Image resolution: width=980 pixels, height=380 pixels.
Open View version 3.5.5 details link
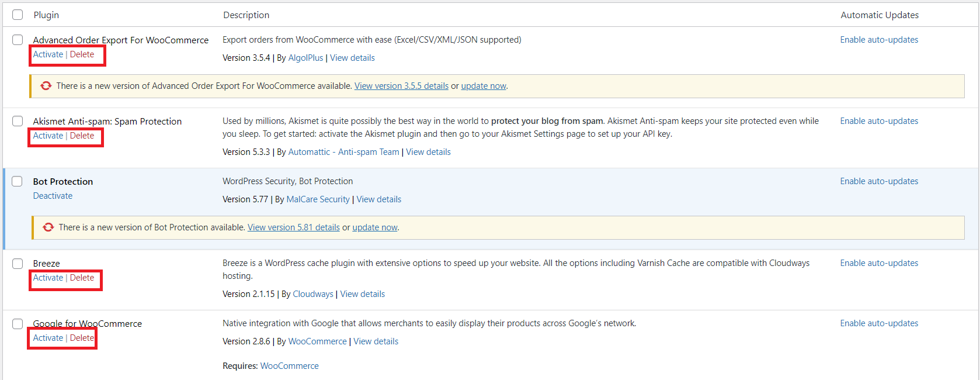(x=401, y=86)
